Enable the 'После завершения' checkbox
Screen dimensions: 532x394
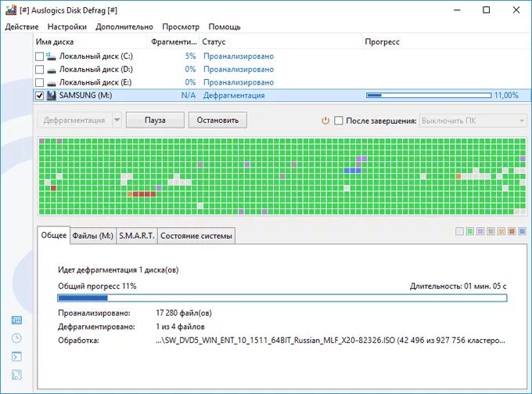pos(338,121)
